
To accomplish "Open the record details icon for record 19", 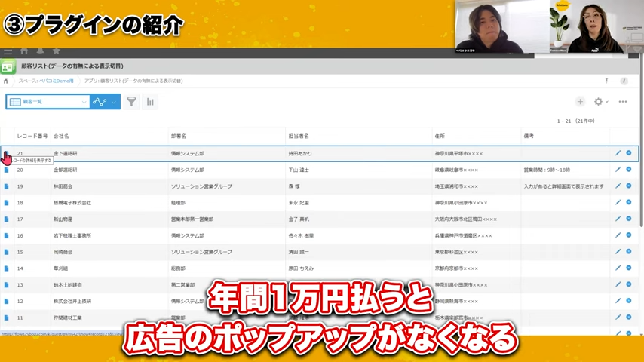I will [x=6, y=186].
